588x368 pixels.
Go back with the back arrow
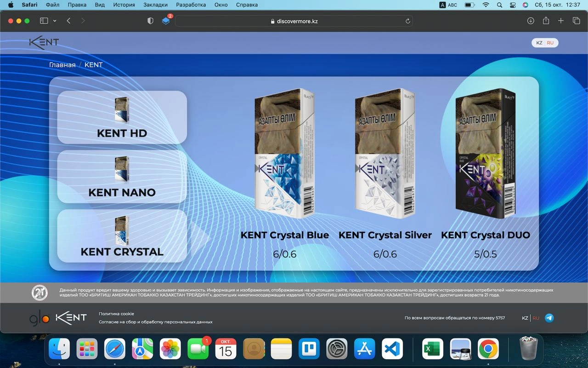(68, 21)
